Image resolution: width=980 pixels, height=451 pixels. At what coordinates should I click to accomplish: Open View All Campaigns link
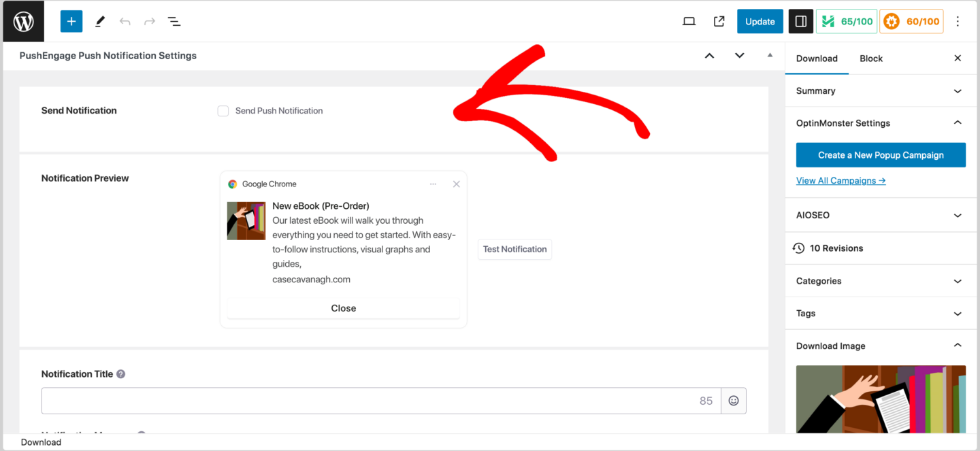pos(840,180)
